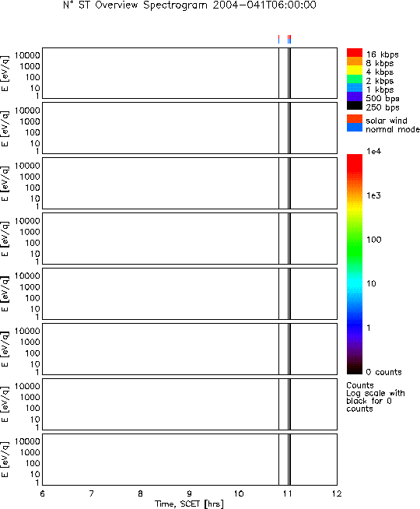Image resolution: width=420 pixels, height=509 pixels.
Task: Click the yellow 4 kbps legend swatch
Action: coord(355,70)
